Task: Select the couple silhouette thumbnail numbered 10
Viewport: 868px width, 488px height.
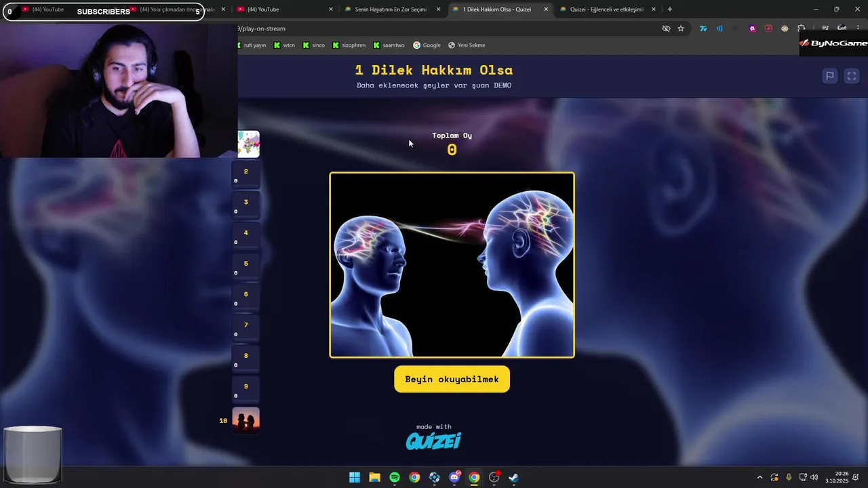Action: 245,420
